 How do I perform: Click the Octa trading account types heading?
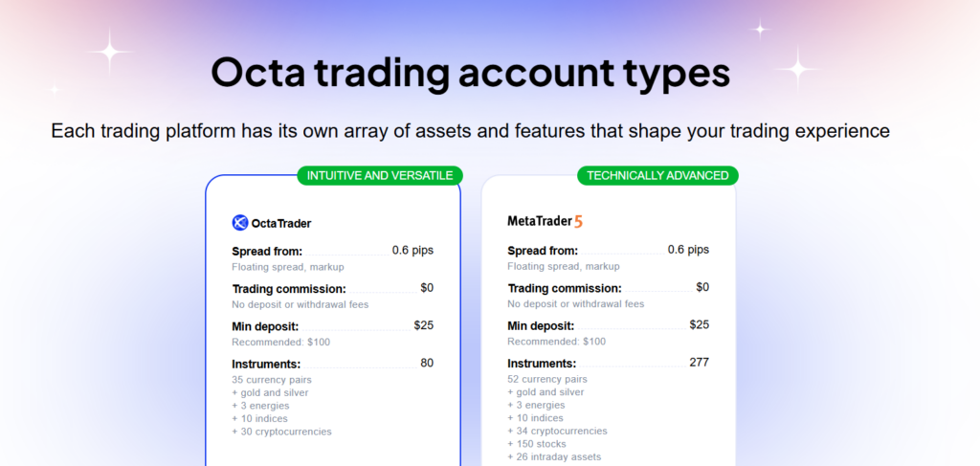coord(470,74)
